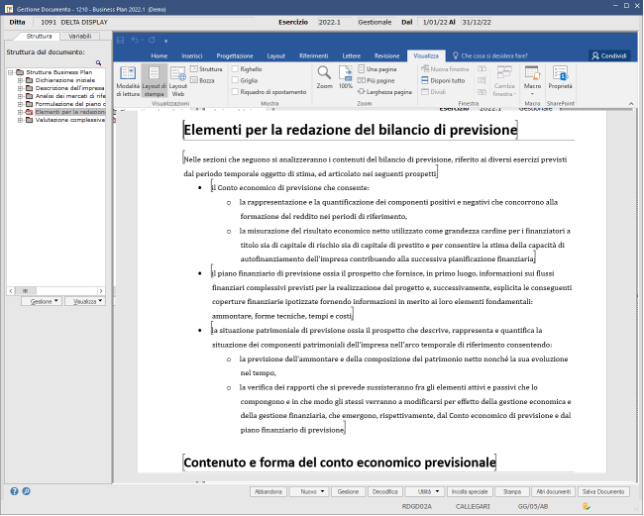Viewport: 644px width, 516px height.
Task: Expand the Dichiarazione iniziale tree node
Action: [x=20, y=80]
